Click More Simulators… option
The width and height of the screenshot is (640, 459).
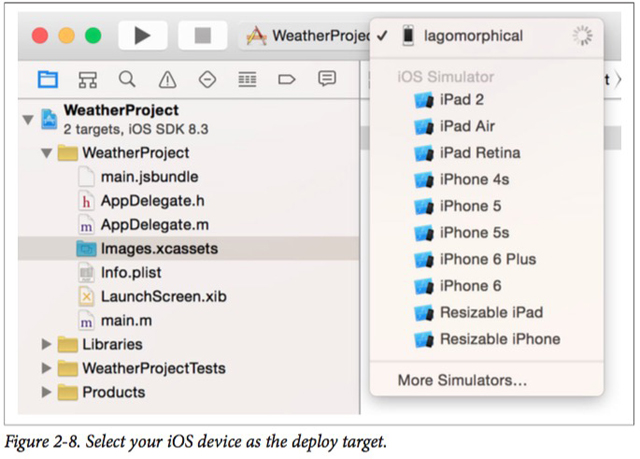click(x=461, y=380)
